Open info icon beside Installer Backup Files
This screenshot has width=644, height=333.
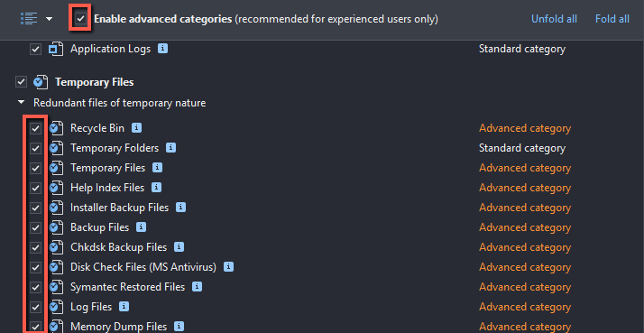click(180, 208)
